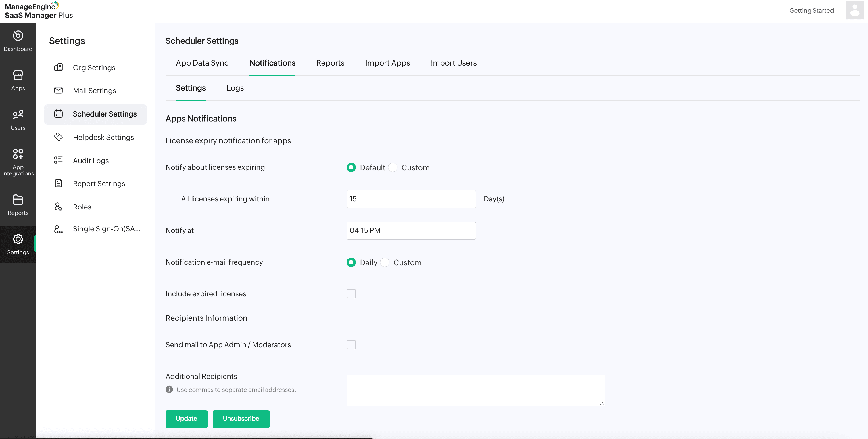
Task: Click the Additional Recipients text area
Action: (475, 390)
